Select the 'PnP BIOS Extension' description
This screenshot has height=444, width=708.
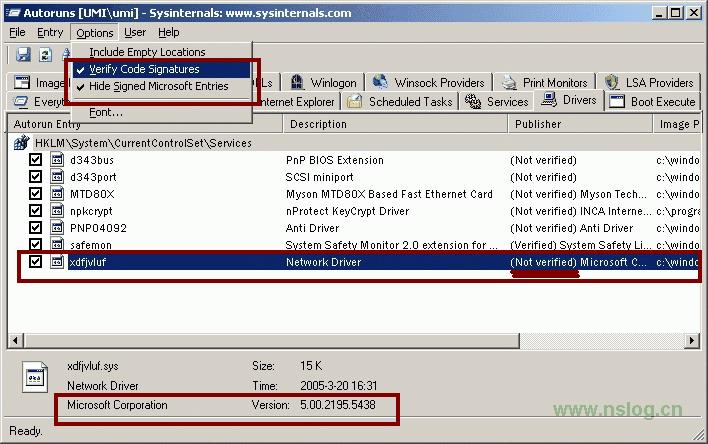tap(335, 160)
